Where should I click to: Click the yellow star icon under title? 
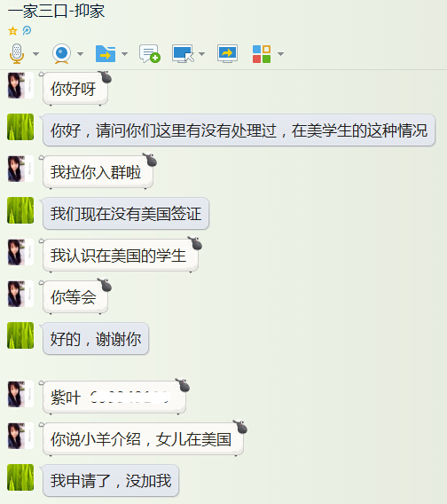12,31
